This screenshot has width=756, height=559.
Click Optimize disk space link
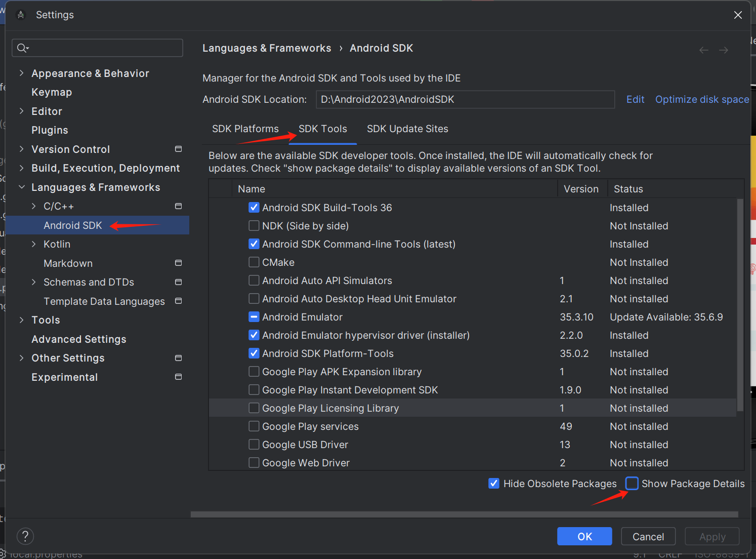(702, 99)
